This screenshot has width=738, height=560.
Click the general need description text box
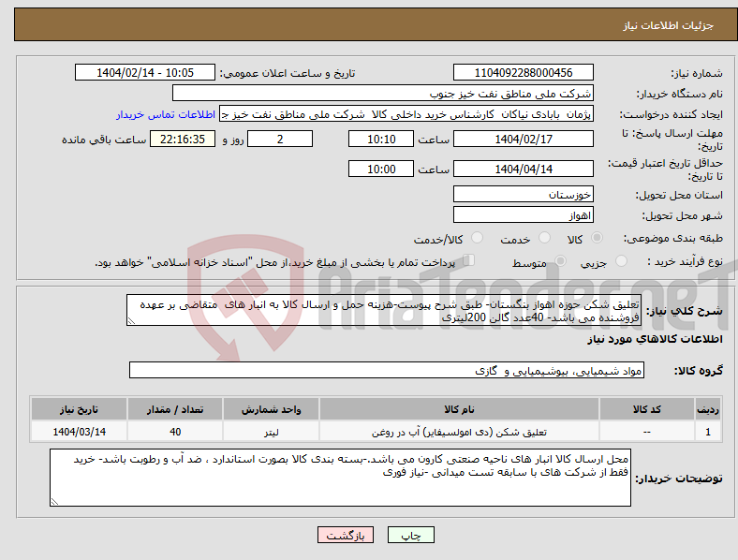[x=384, y=310]
